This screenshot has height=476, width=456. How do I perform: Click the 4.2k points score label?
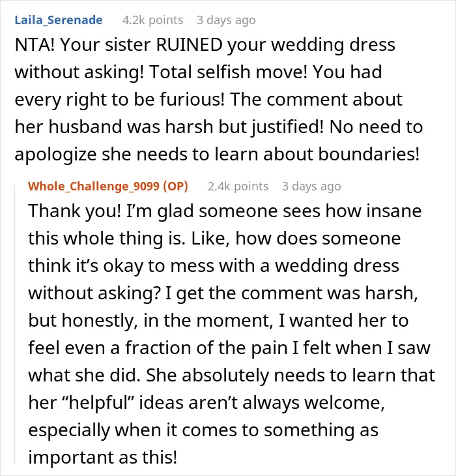click(x=153, y=20)
